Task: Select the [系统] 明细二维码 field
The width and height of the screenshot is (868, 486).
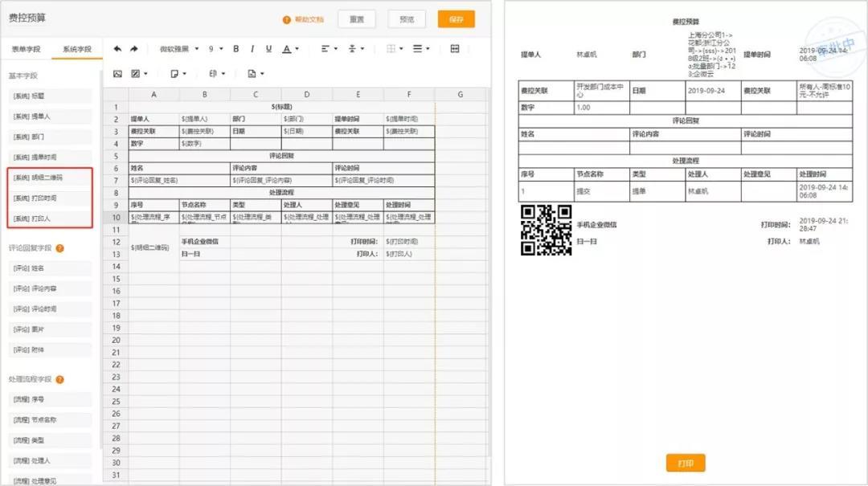Action: click(x=50, y=178)
